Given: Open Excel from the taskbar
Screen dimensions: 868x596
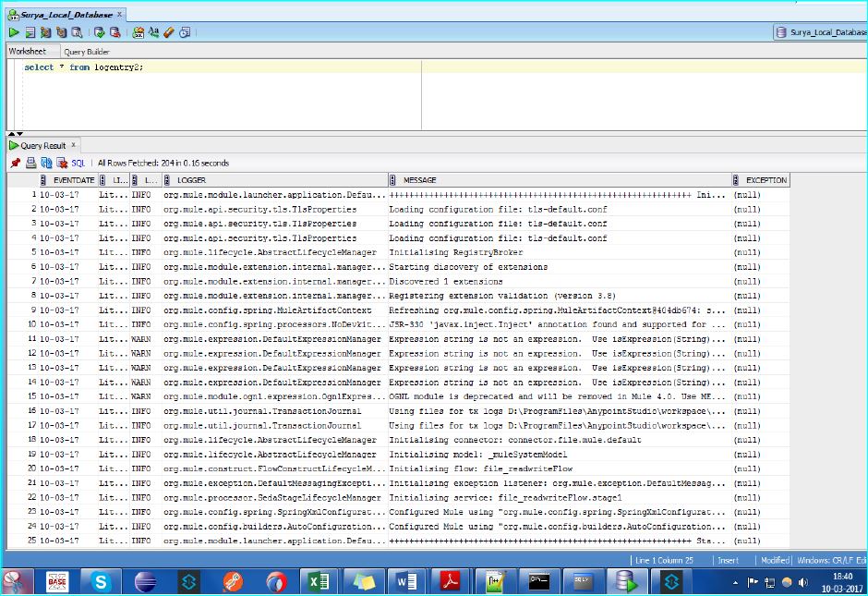Looking at the screenshot, I should [x=319, y=581].
